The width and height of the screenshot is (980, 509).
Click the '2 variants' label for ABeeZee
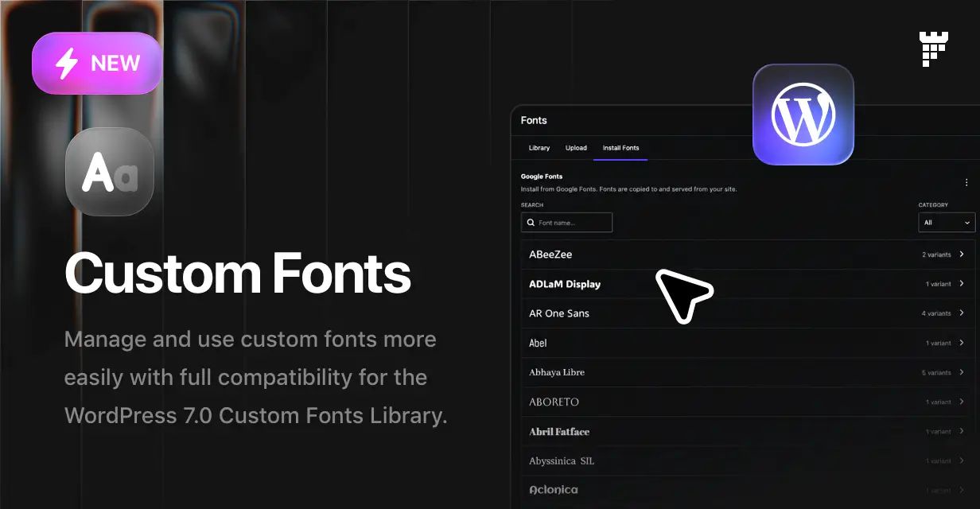(936, 254)
